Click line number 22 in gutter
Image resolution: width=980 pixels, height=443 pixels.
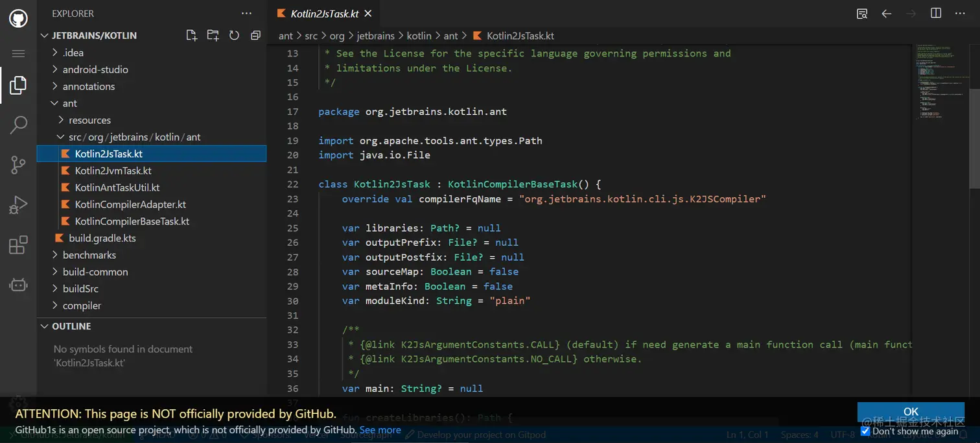(x=292, y=184)
